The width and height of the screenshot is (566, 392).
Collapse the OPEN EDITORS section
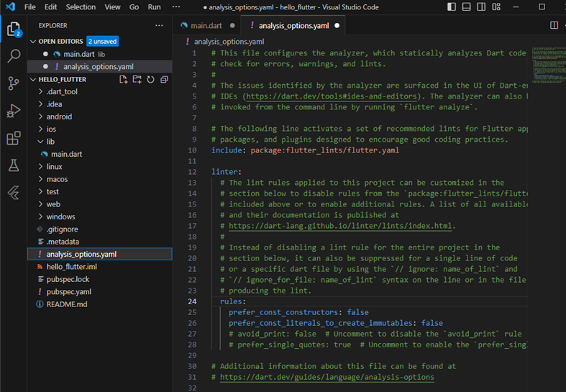coord(33,42)
